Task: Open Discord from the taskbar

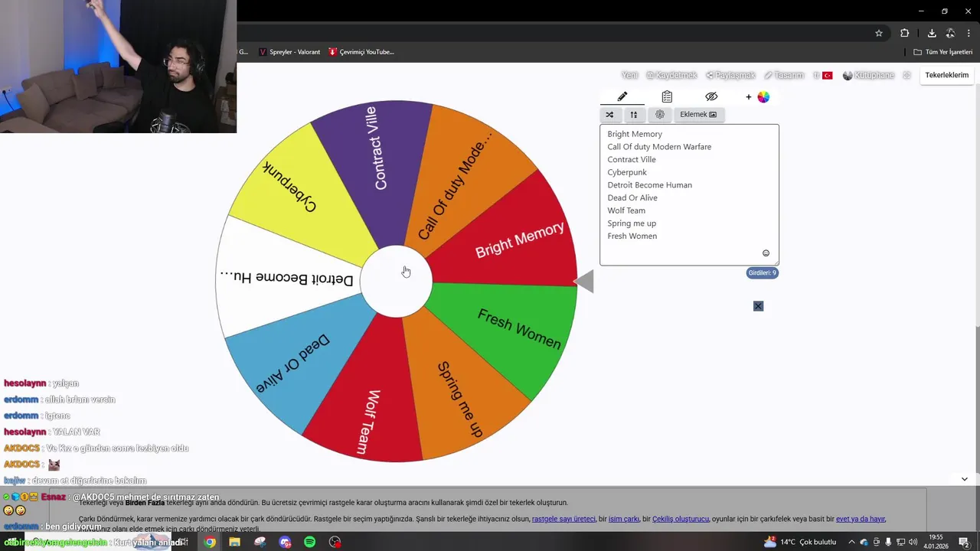Action: 285,542
